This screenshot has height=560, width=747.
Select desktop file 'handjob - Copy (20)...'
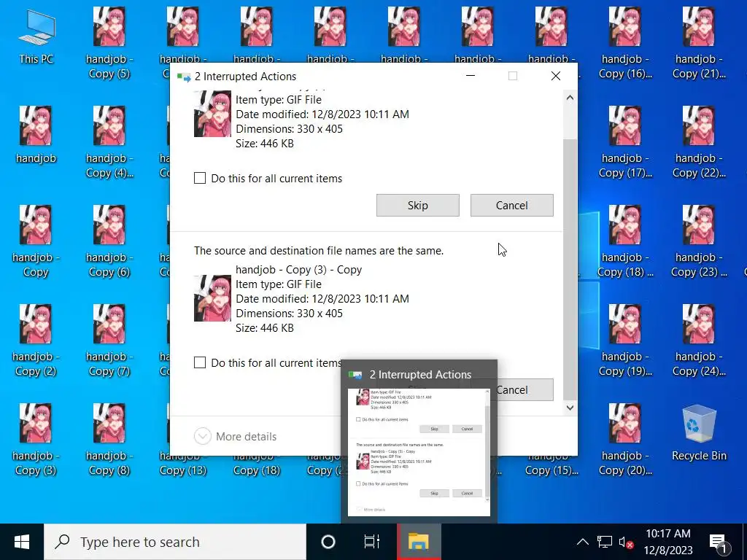(625, 439)
